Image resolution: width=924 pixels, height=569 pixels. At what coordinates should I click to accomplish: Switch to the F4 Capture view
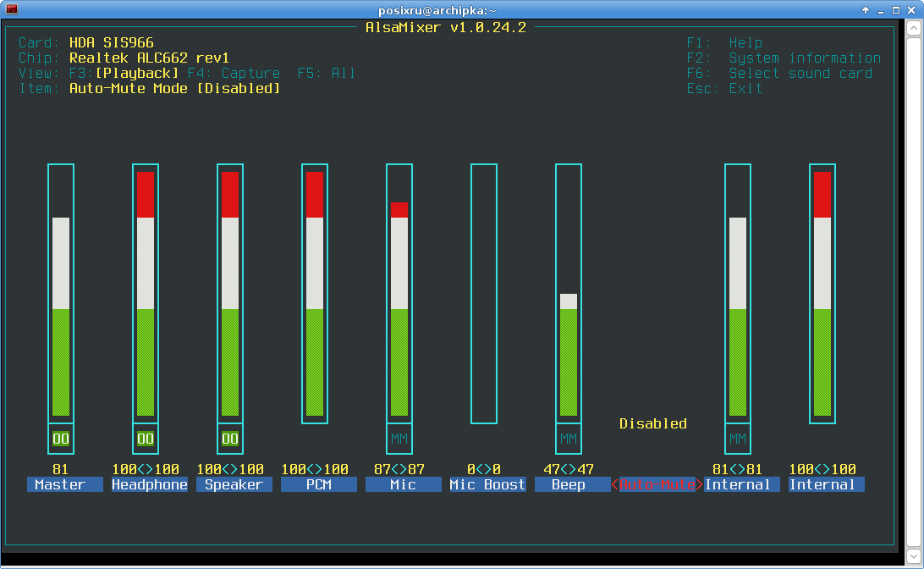(x=234, y=73)
